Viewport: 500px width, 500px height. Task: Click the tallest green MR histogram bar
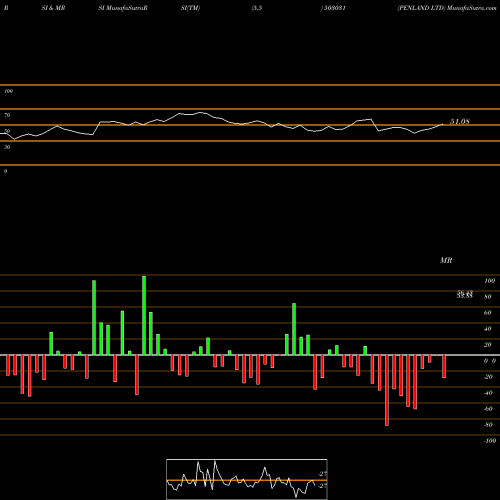(144, 315)
